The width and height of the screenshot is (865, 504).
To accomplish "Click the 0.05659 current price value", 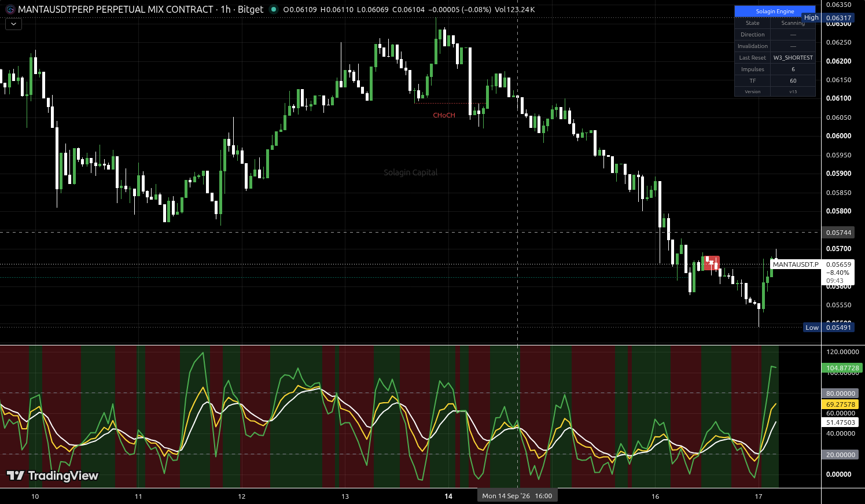I will pos(838,264).
